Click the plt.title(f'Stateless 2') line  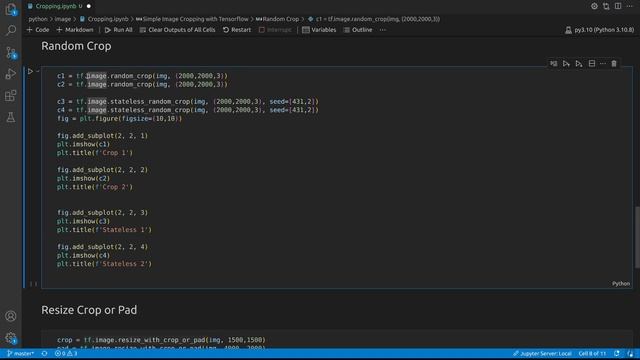(104, 264)
